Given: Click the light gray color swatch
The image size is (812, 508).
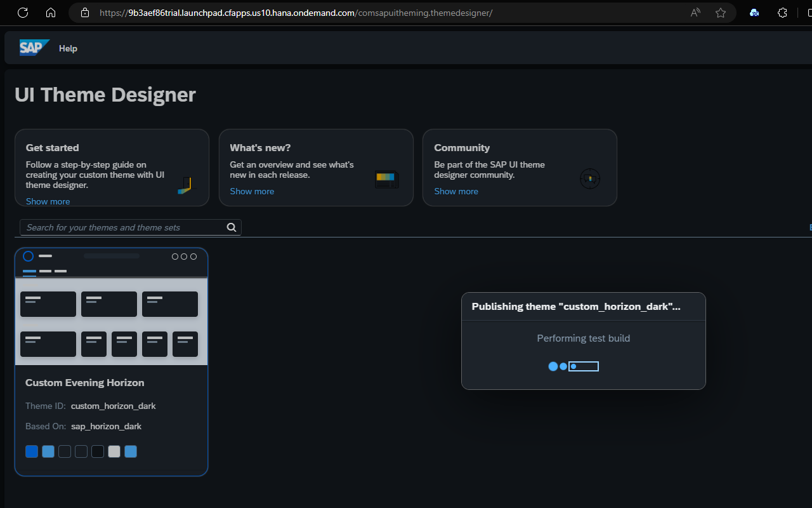Looking at the screenshot, I should 114,451.
